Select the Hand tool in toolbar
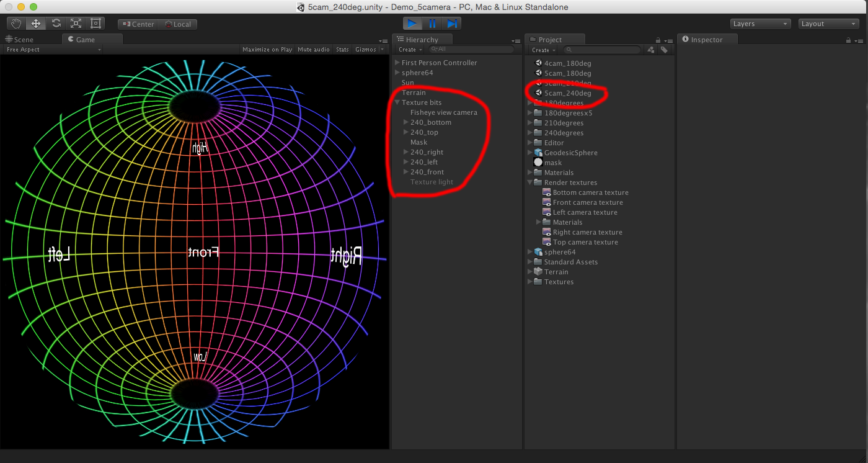Image resolution: width=868 pixels, height=463 pixels. point(17,24)
